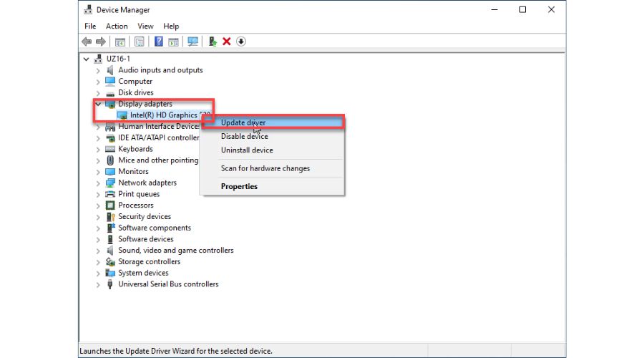Image resolution: width=644 pixels, height=358 pixels.
Task: Click the show/hide console tree icon
Action: point(120,42)
